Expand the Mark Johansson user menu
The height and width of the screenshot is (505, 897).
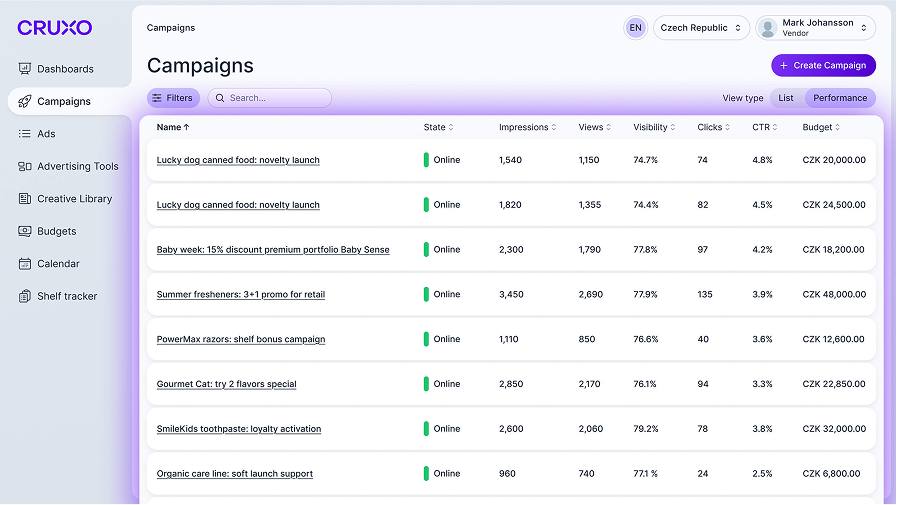[x=815, y=28]
